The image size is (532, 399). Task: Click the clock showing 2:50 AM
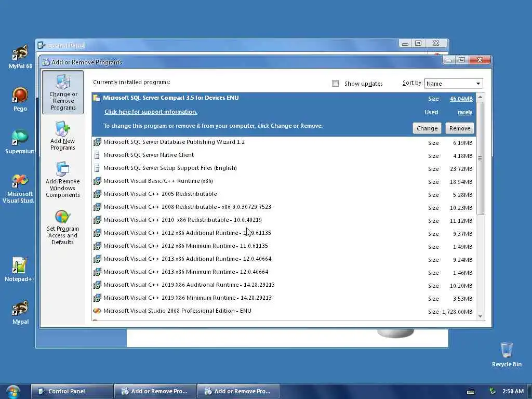(513, 391)
